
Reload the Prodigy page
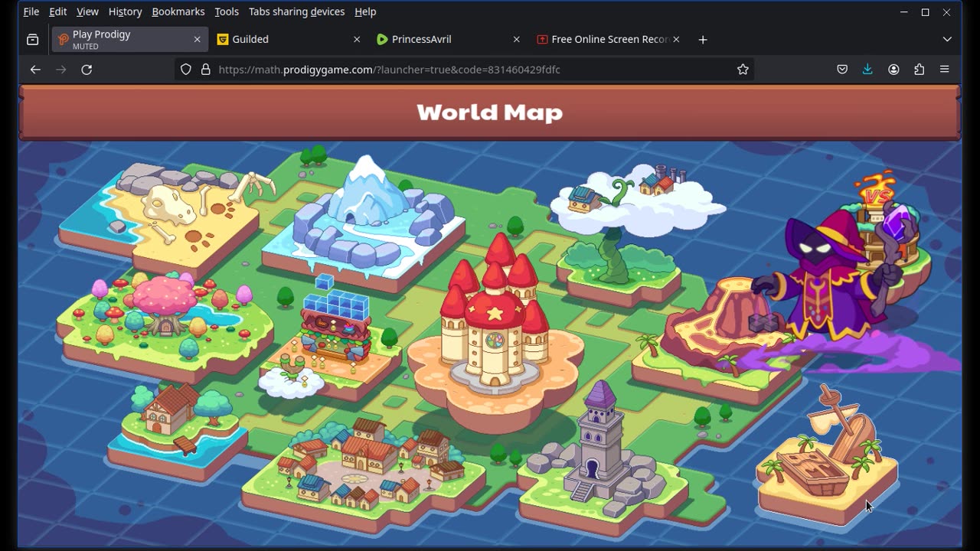pyautogui.click(x=87, y=70)
